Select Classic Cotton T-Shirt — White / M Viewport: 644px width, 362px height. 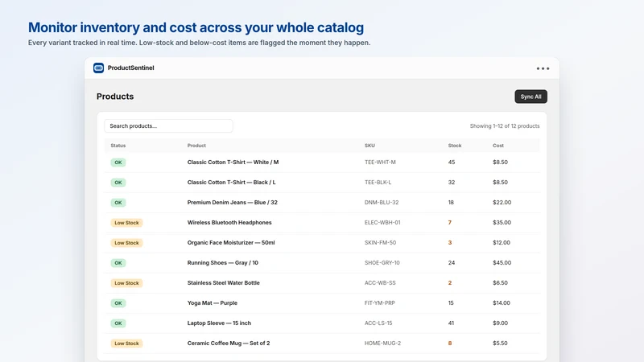(x=233, y=162)
